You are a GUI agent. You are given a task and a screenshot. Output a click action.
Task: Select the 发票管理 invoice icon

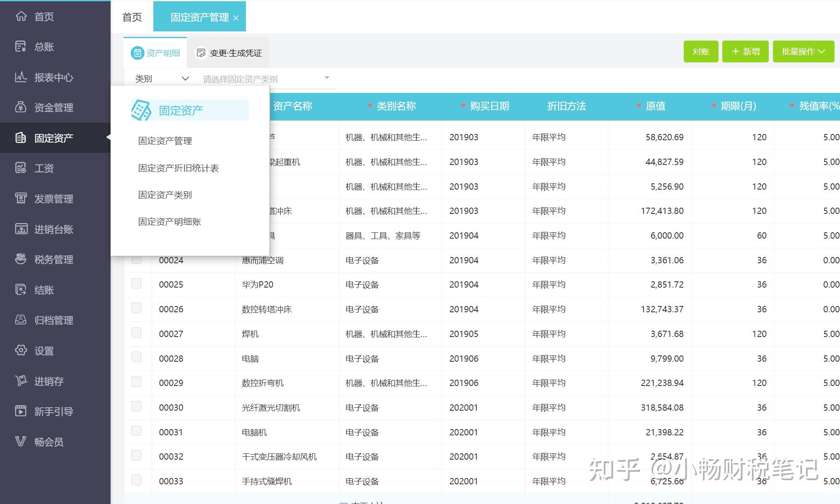pos(21,198)
